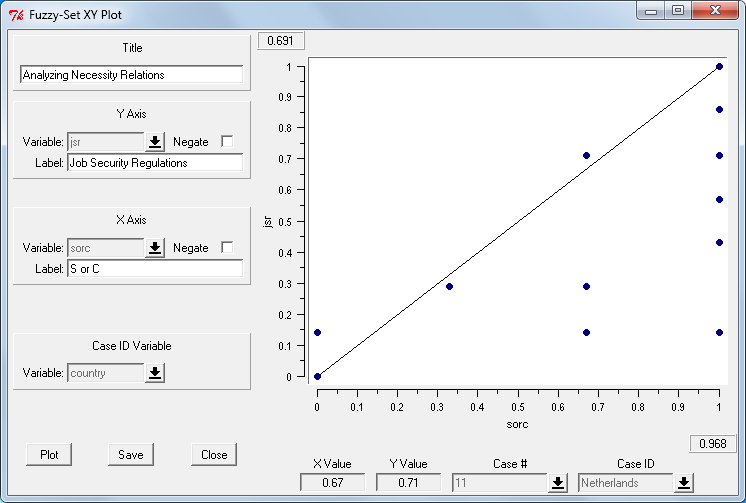Click the Title text field
This screenshot has height=503, width=746.
tap(131, 75)
